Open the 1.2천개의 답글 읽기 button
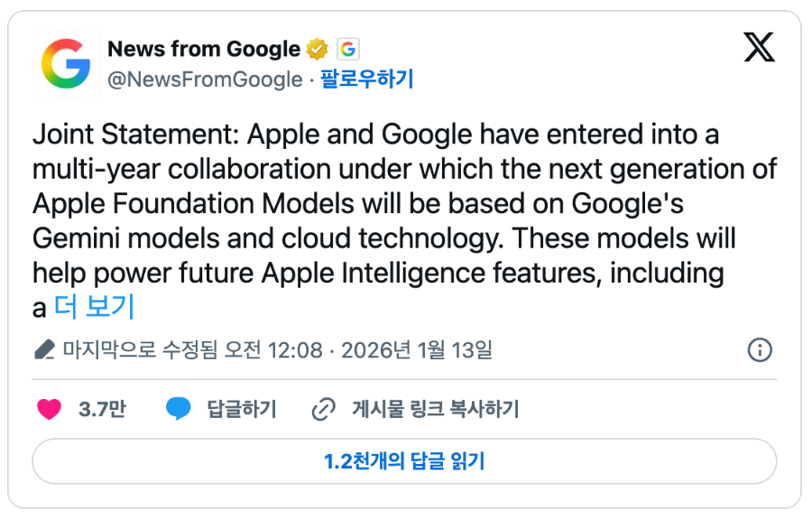The image size is (812, 520). point(404,461)
